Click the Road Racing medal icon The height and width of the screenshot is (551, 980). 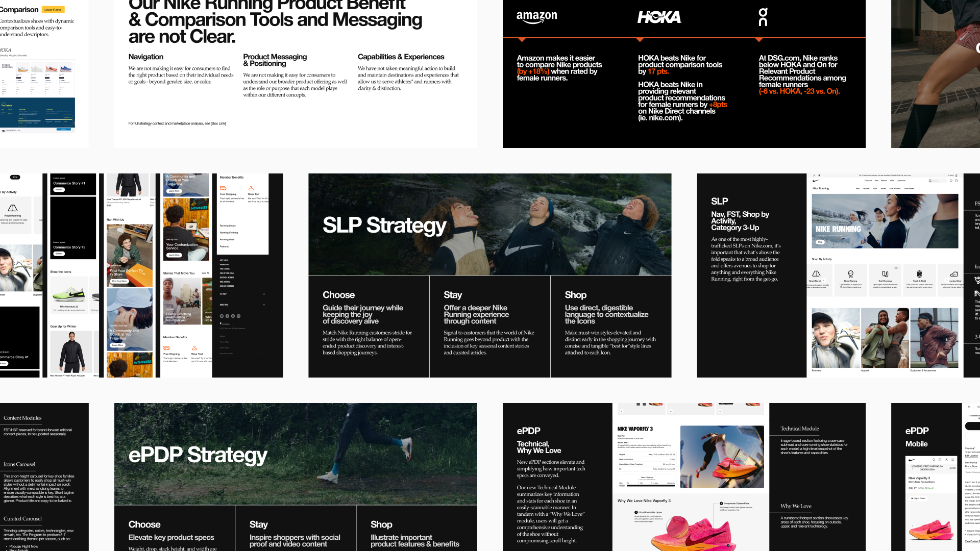[850, 274]
